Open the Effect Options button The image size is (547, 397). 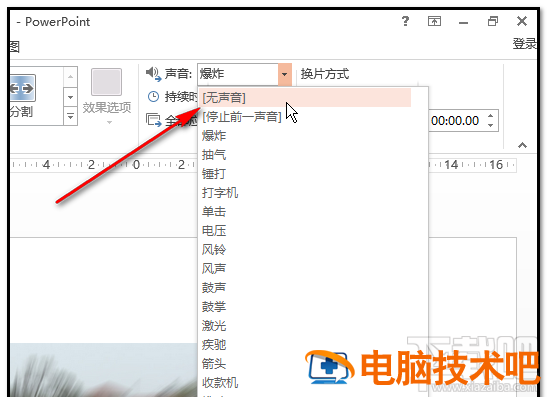pyautogui.click(x=107, y=96)
